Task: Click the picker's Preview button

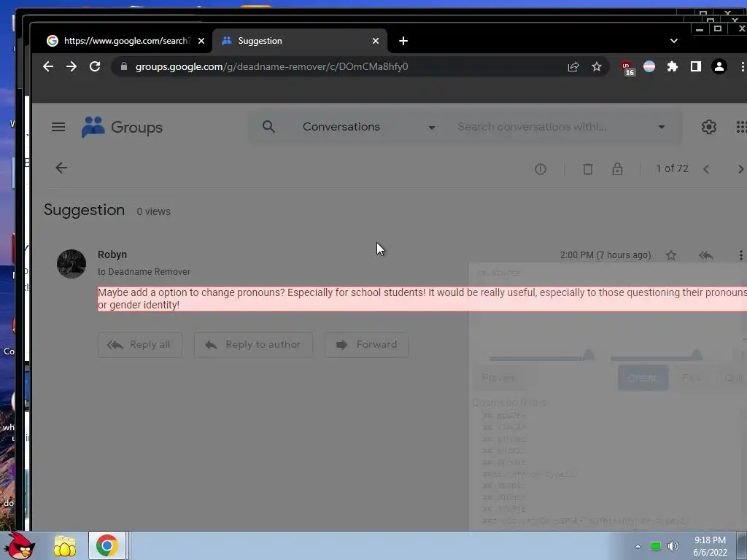Action: click(498, 378)
